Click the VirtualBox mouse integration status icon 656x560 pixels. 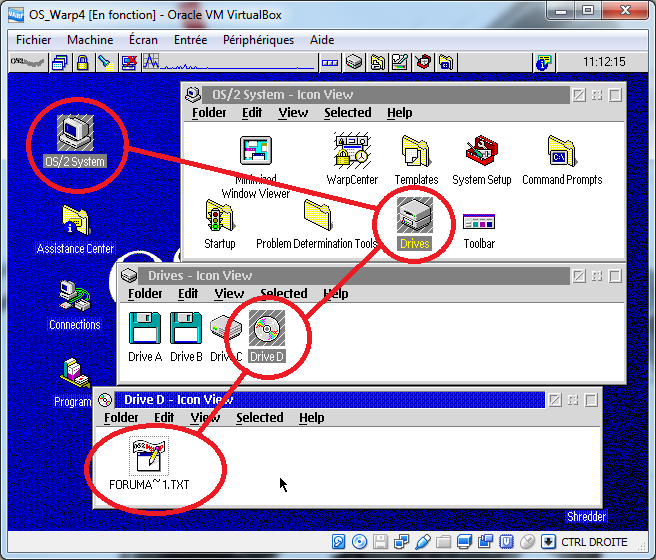[x=528, y=542]
